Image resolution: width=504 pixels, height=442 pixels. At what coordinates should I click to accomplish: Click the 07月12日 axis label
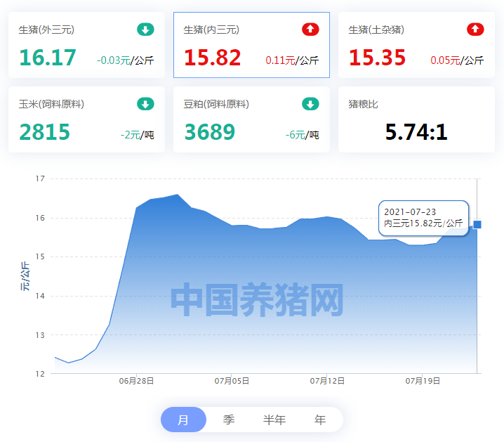(x=327, y=381)
